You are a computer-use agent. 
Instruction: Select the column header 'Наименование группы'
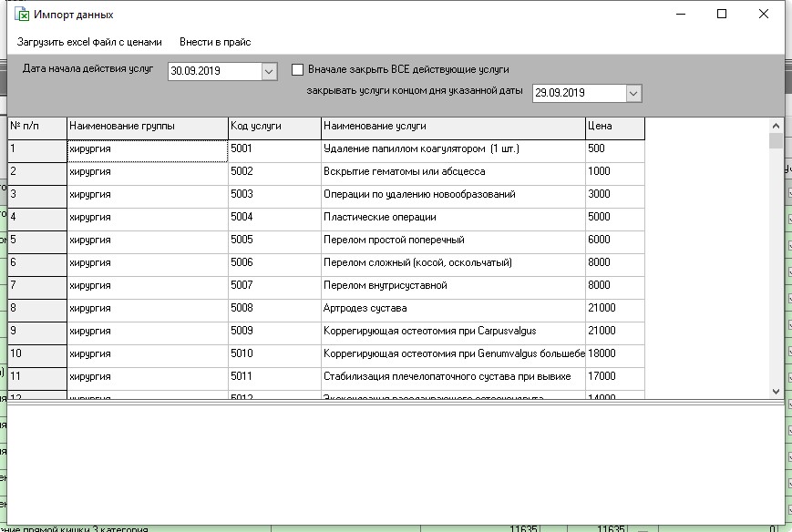pos(146,128)
